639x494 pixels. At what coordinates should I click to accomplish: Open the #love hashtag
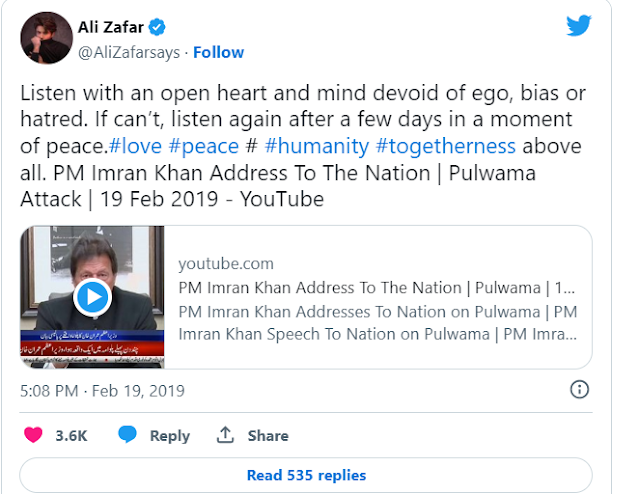click(x=135, y=146)
